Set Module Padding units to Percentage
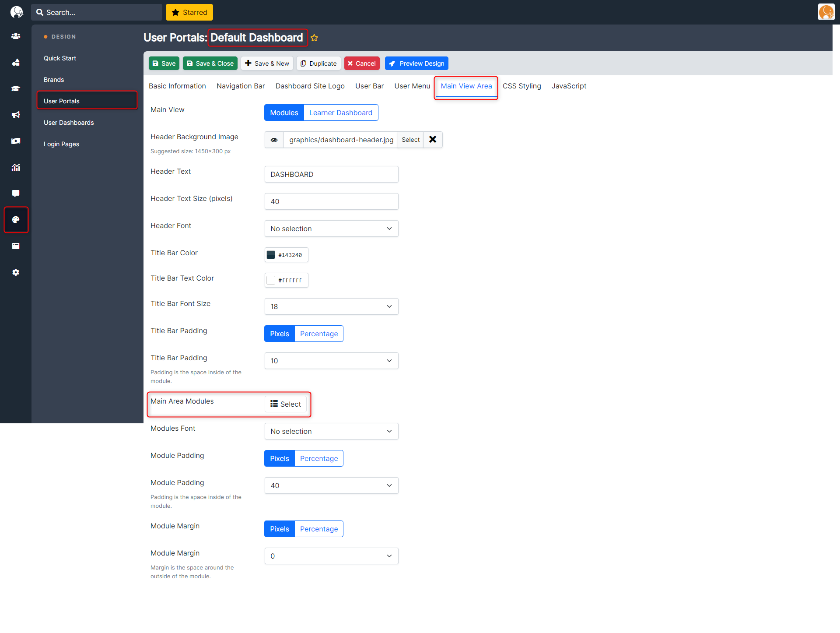Screen dimensions: 840x633 pos(319,458)
